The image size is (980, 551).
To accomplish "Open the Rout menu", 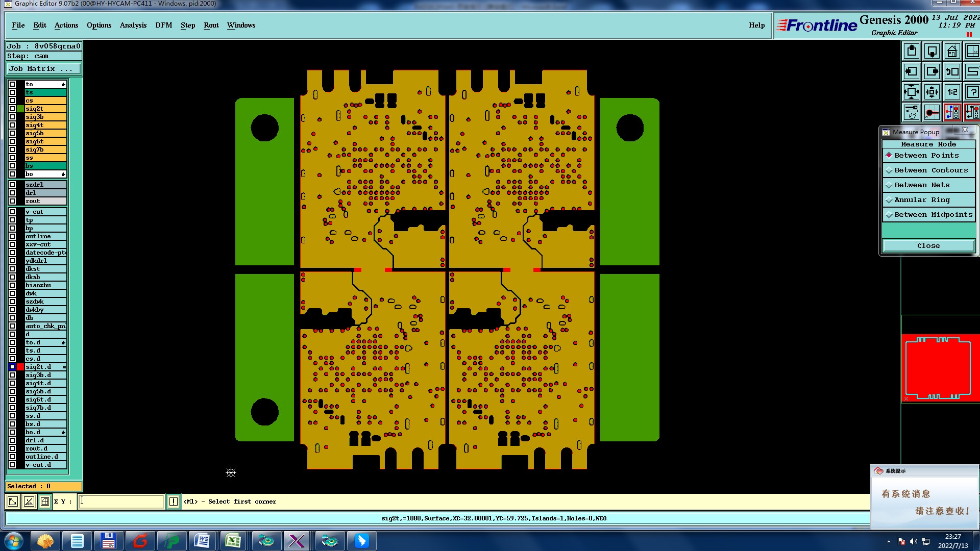I will [211, 26].
